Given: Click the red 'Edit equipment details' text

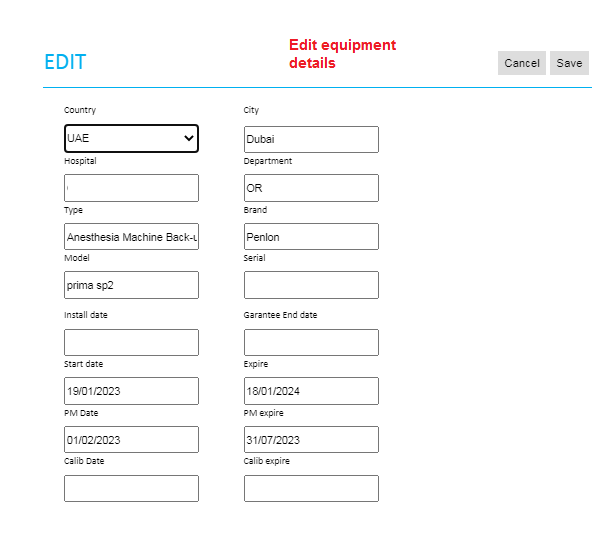Looking at the screenshot, I should 342,54.
